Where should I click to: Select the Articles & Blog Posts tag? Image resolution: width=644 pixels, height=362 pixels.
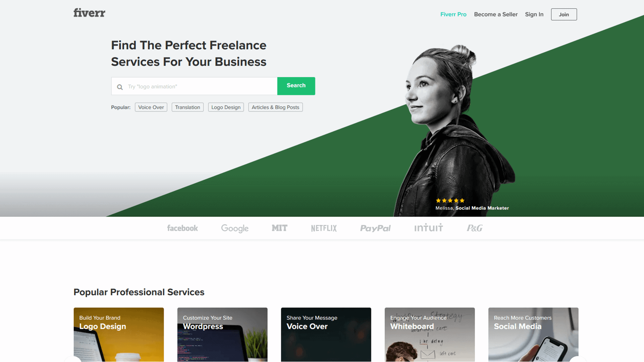click(x=275, y=107)
